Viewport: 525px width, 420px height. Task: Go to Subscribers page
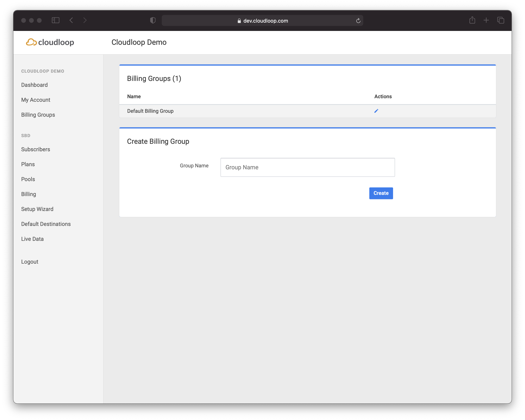[x=36, y=149]
